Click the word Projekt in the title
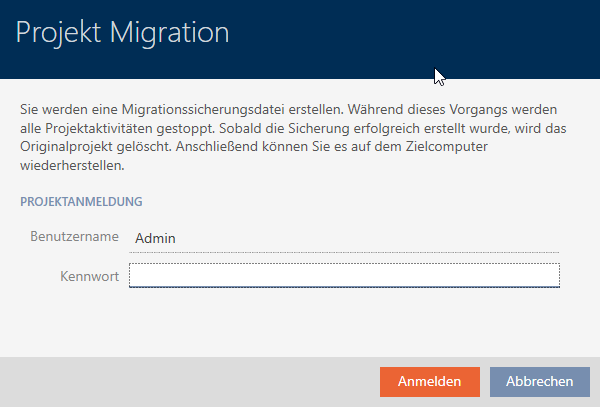 65,33
